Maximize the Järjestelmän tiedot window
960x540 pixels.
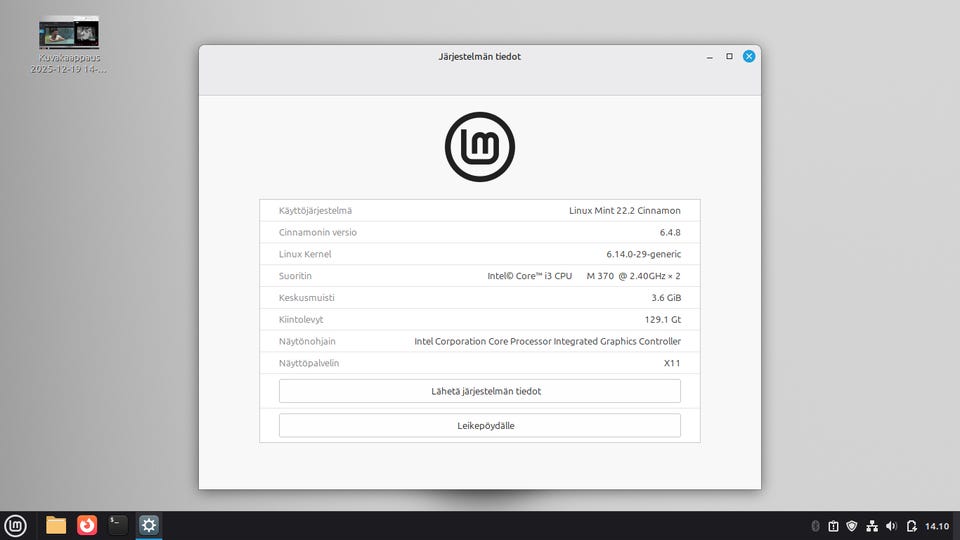[729, 56]
